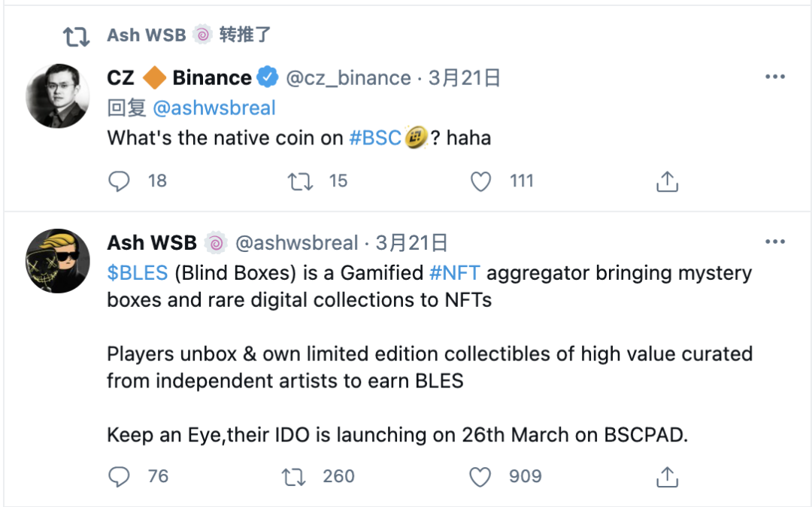The height and width of the screenshot is (507, 812).
Task: Open more options on Ash WSB's tweet
Action: coord(775,242)
